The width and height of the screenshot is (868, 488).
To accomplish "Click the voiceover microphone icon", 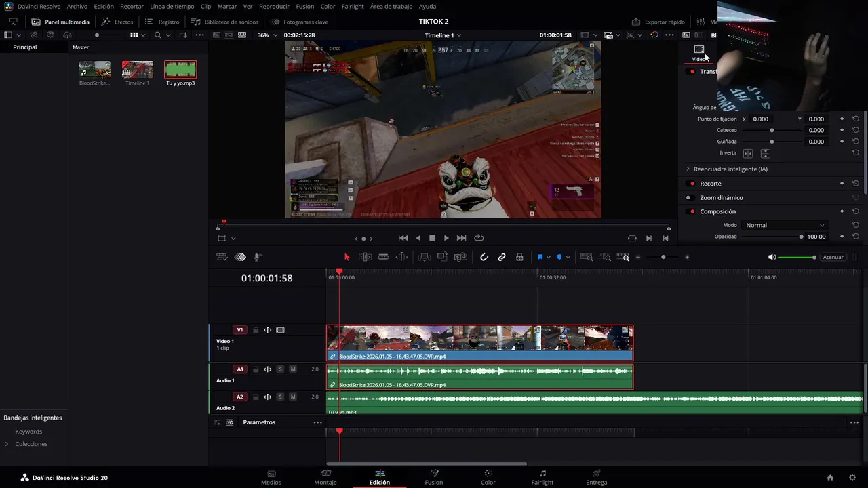I will pos(258,257).
